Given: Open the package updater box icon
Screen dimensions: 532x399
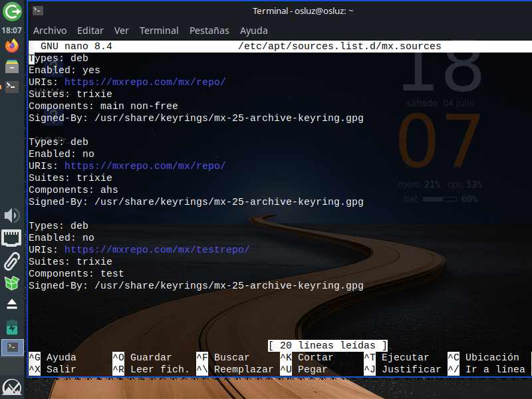Looking at the screenshot, I should 12,283.
